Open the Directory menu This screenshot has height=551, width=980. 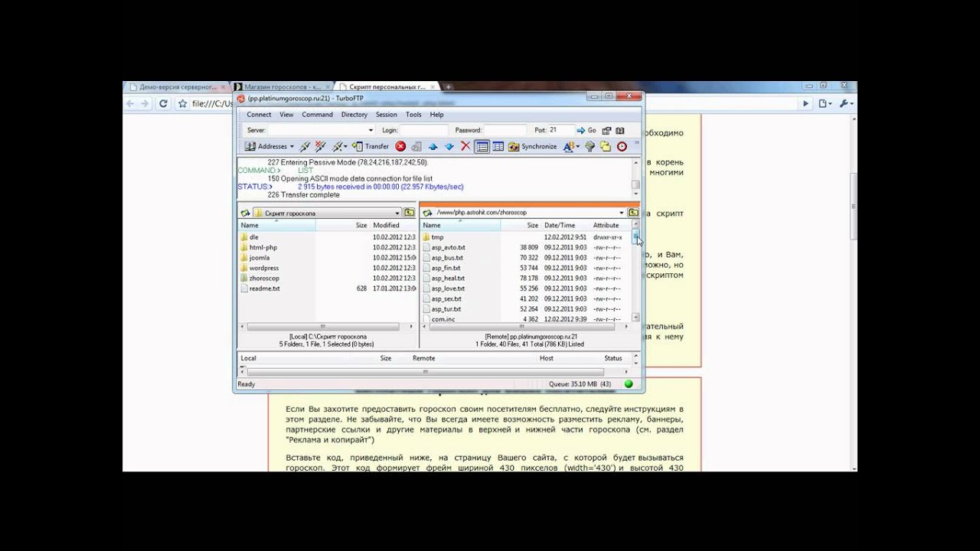pos(354,115)
